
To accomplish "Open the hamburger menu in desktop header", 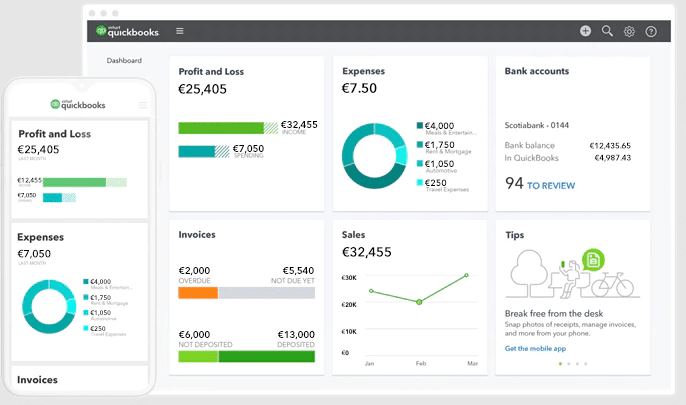I will coord(179,31).
